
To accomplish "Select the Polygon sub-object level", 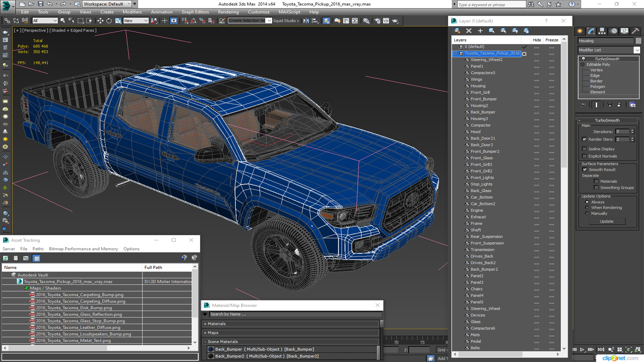I will 597,86.
